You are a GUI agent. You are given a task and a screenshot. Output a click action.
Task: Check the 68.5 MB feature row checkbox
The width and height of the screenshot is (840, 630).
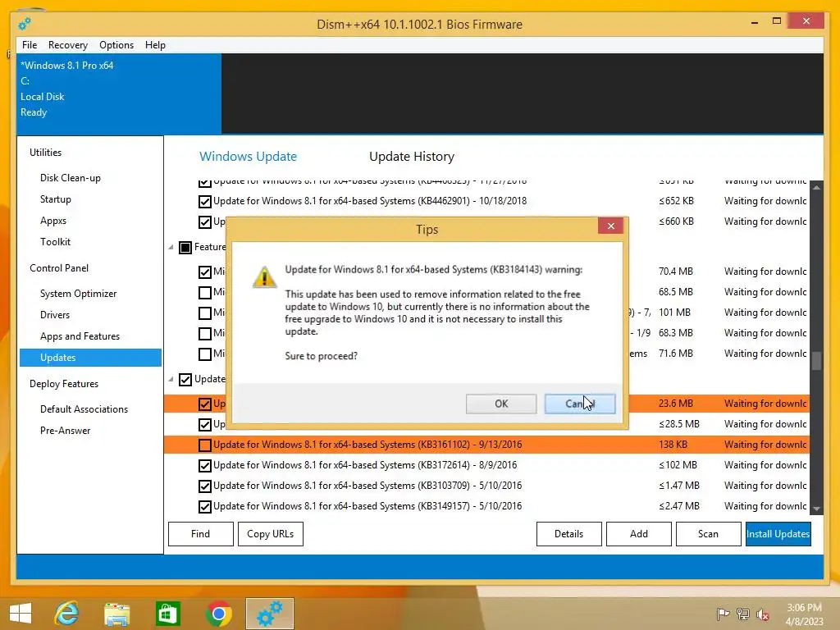click(204, 293)
